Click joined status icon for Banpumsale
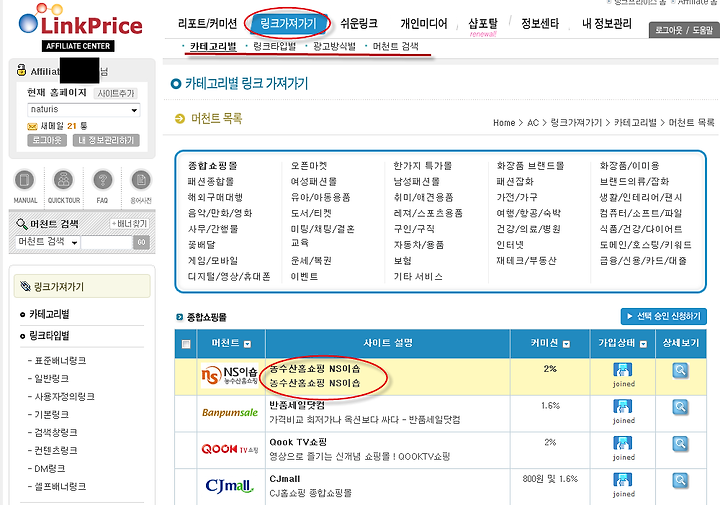Viewport: 720px width, 505px height. click(x=623, y=406)
